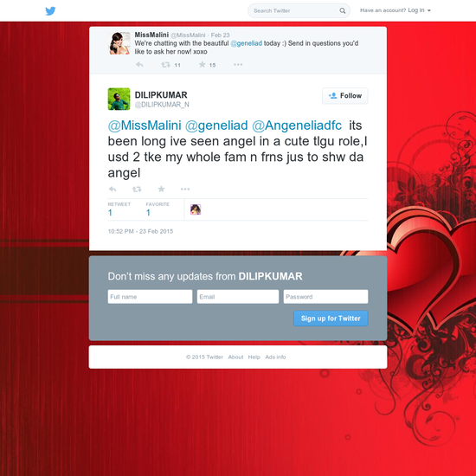The height and width of the screenshot is (476, 476).
Task: Open more options on DILIPKUMAR's tweet
Action: coord(185,190)
